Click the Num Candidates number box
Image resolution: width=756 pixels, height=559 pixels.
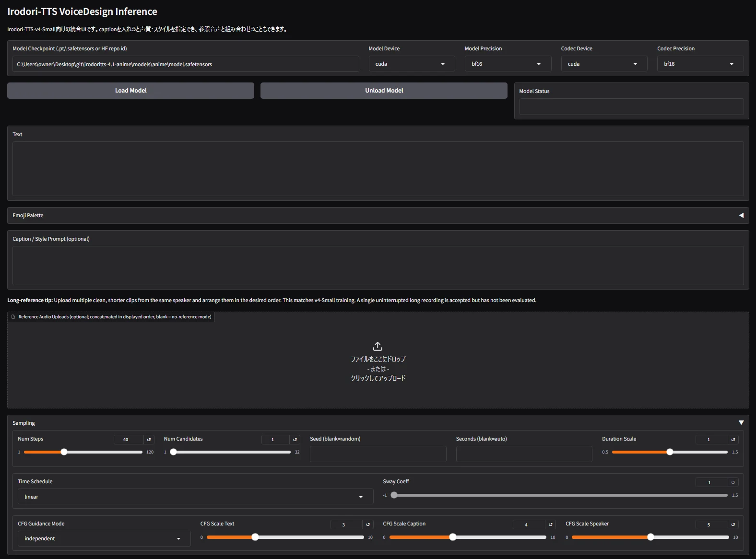[275, 440]
